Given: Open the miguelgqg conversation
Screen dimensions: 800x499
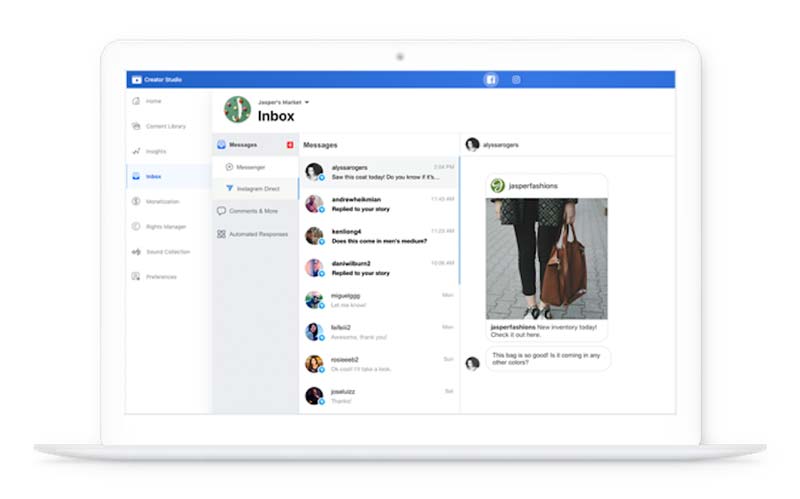Looking at the screenshot, I should (x=379, y=301).
